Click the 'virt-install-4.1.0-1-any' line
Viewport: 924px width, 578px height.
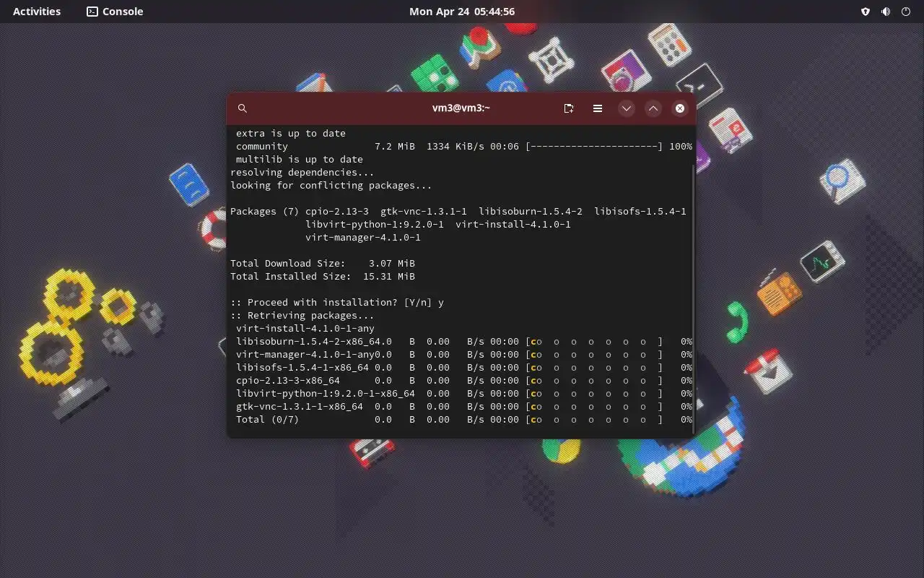tap(305, 329)
